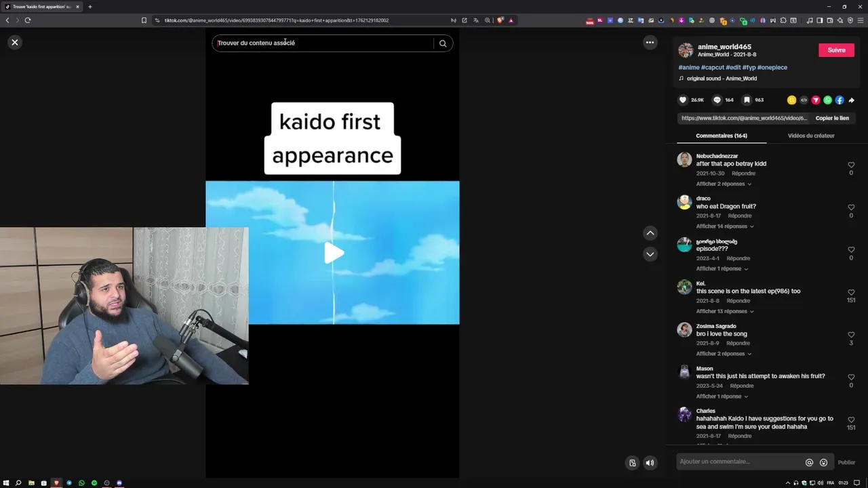The height and width of the screenshot is (488, 868).
Task: Open the #capcut hashtag
Action: [x=713, y=67]
